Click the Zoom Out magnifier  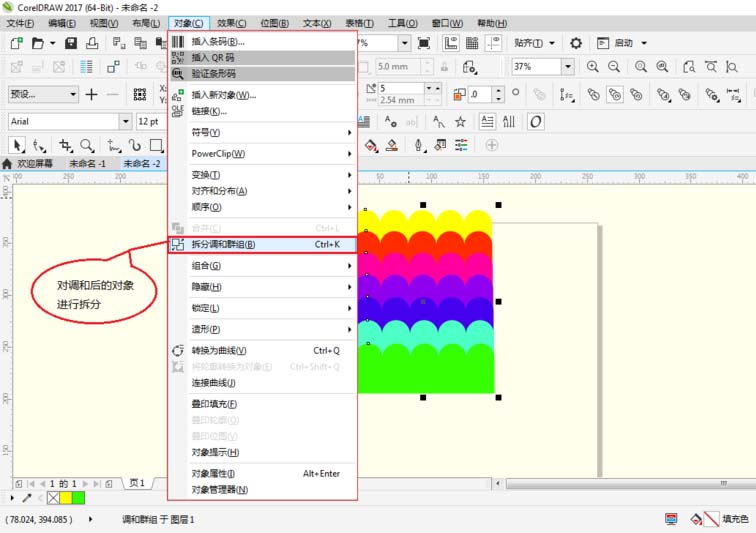(614, 67)
